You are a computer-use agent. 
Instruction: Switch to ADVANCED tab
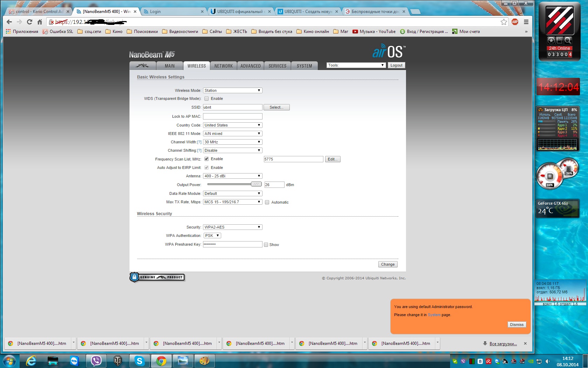(x=251, y=66)
